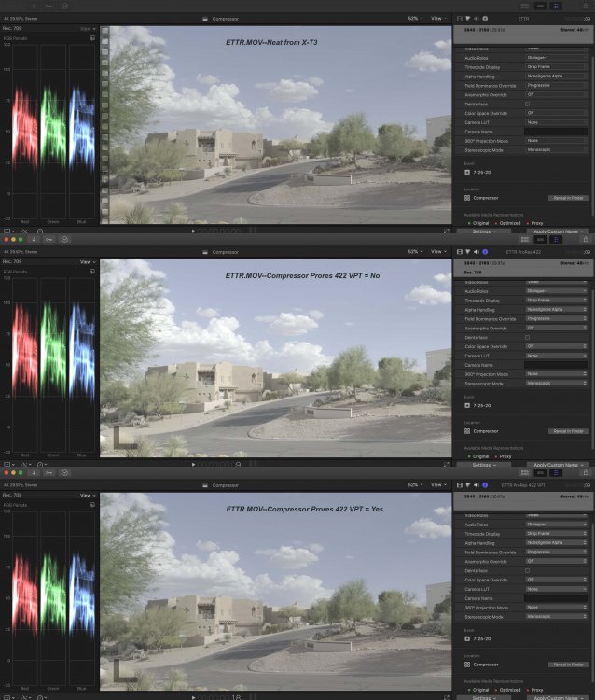This screenshot has width=595, height=700.
Task: Open 52% zoom menu in topmost viewer
Action: tap(414, 17)
